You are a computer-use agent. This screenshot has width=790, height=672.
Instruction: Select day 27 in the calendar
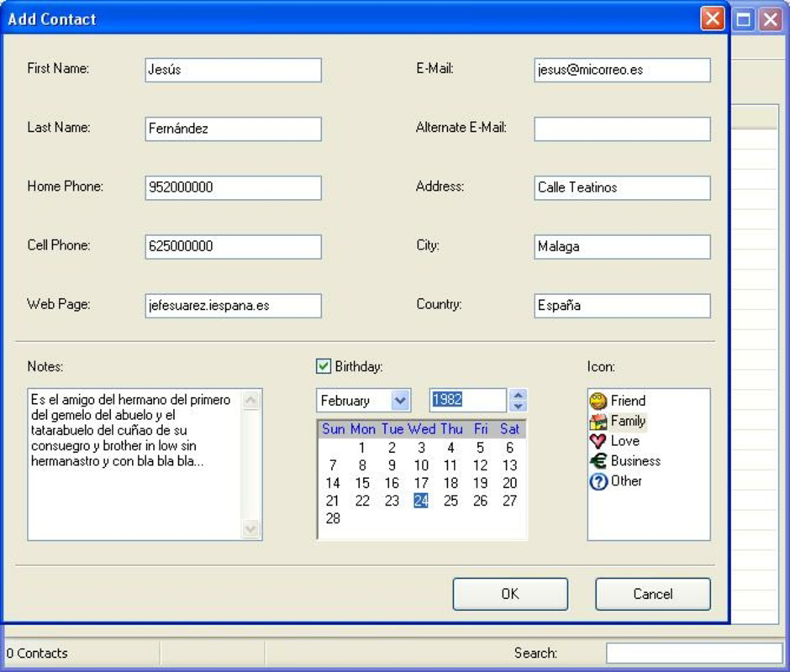click(510, 501)
